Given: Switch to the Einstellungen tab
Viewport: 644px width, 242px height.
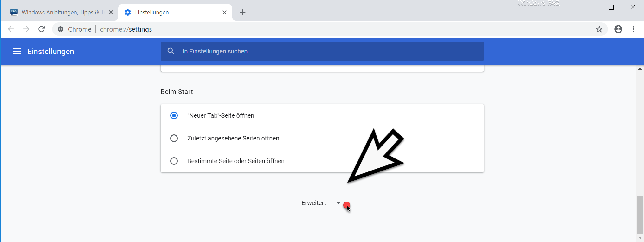Looking at the screenshot, I should coord(175,12).
